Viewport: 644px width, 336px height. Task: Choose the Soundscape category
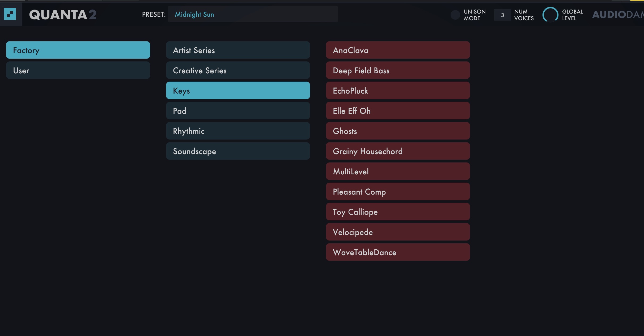pyautogui.click(x=238, y=151)
